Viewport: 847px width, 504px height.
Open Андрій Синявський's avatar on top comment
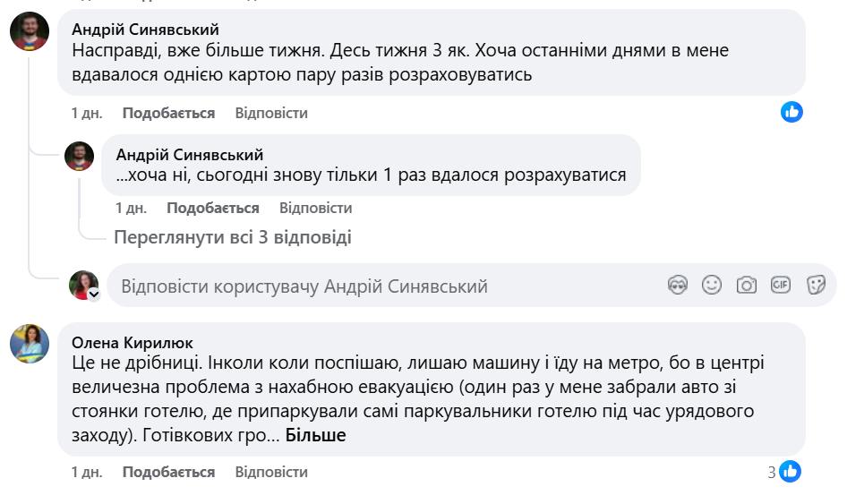click(x=30, y=31)
